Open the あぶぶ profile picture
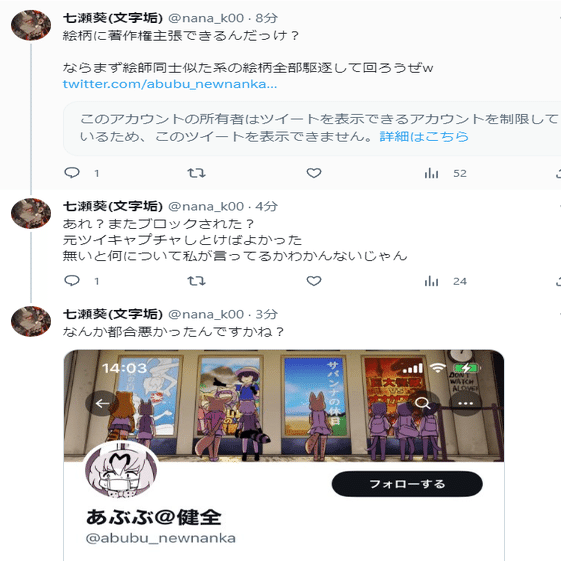 121,470
